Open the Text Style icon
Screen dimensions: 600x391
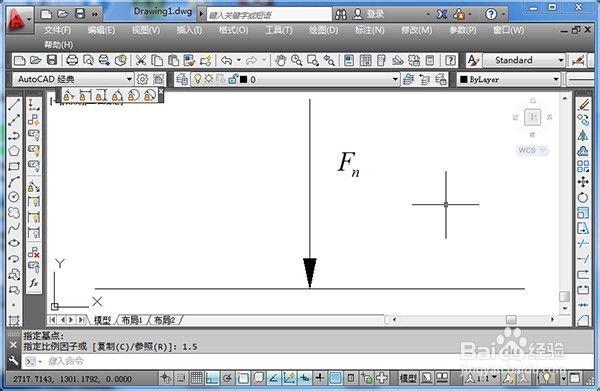point(473,60)
